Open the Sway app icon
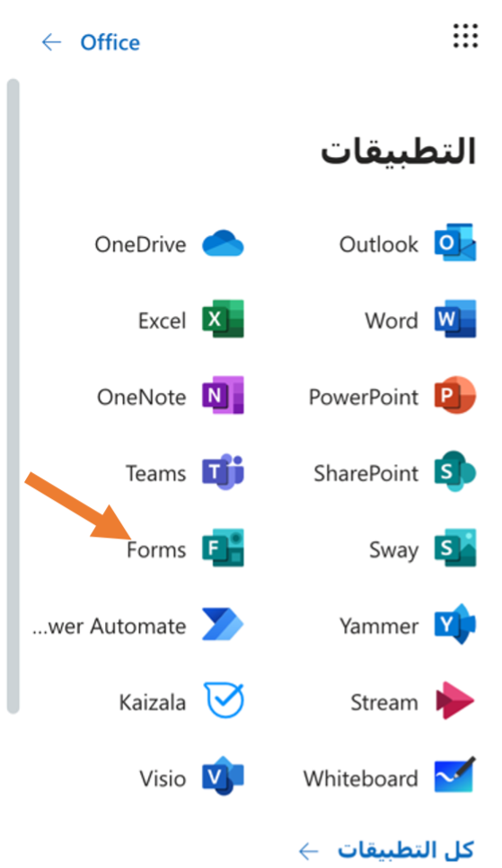The height and width of the screenshot is (868, 502). pos(455,548)
